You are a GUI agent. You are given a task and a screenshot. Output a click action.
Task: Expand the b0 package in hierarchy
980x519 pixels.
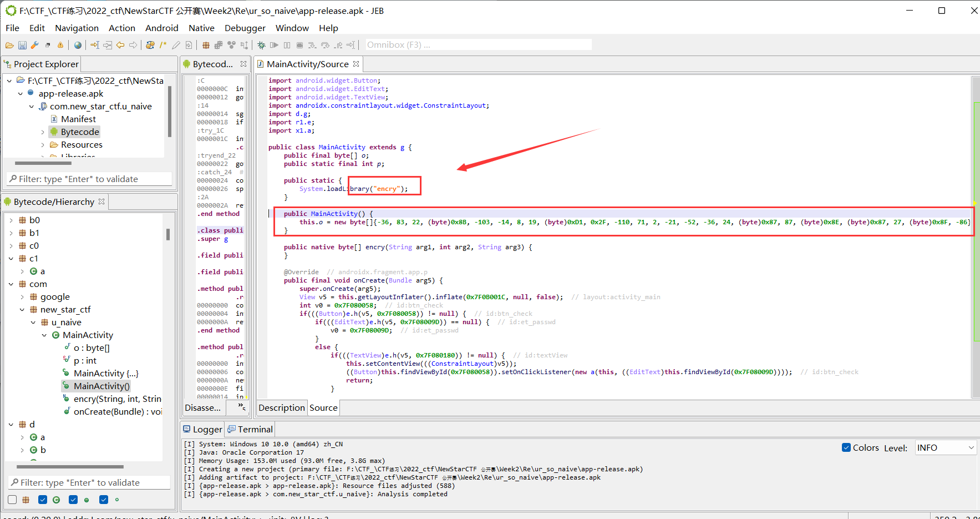(11, 220)
